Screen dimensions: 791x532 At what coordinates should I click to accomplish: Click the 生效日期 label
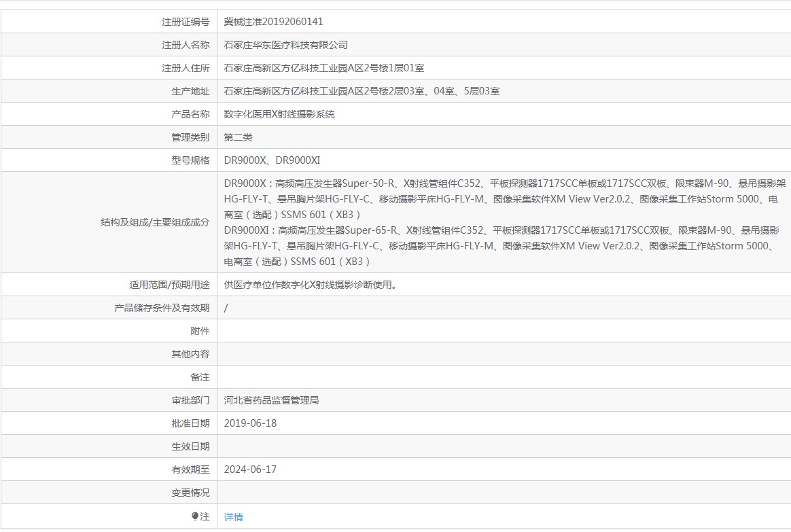click(x=191, y=446)
